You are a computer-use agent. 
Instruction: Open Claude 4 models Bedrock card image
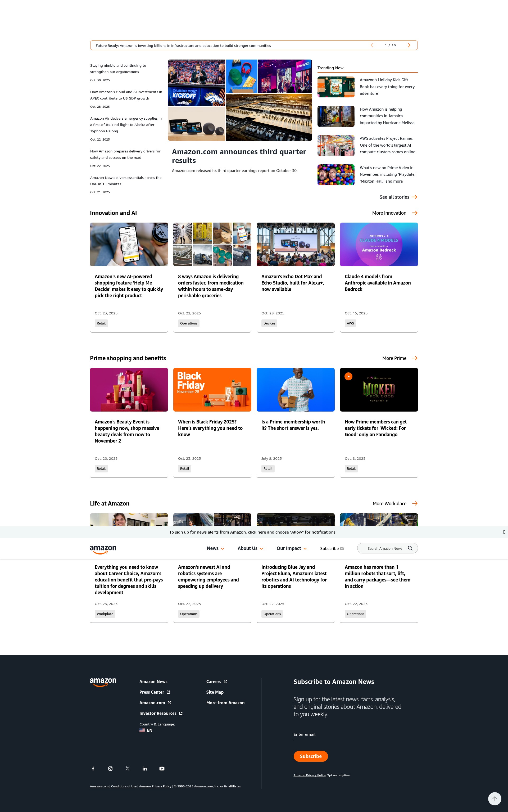coord(379,244)
